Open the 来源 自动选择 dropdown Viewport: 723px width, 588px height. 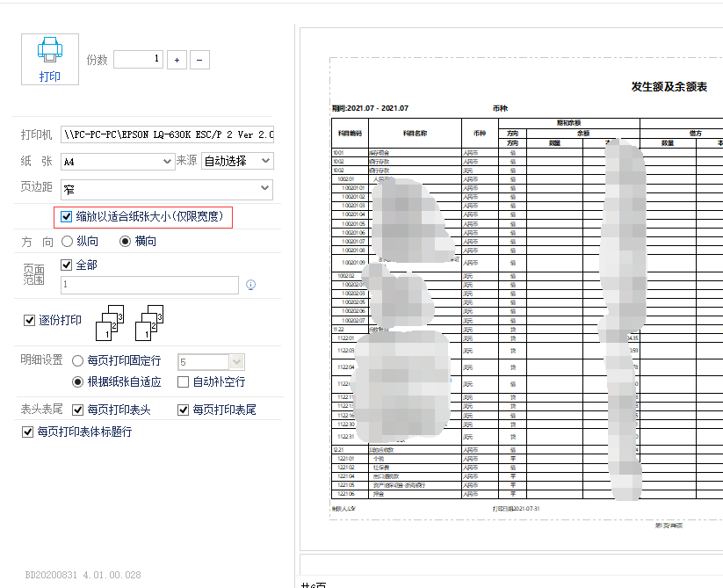coord(237,161)
